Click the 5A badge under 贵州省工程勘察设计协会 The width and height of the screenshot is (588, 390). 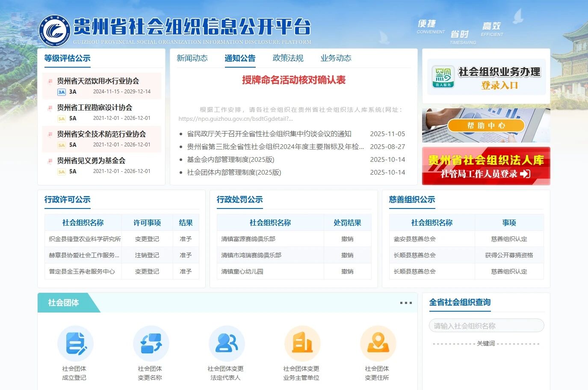point(62,119)
